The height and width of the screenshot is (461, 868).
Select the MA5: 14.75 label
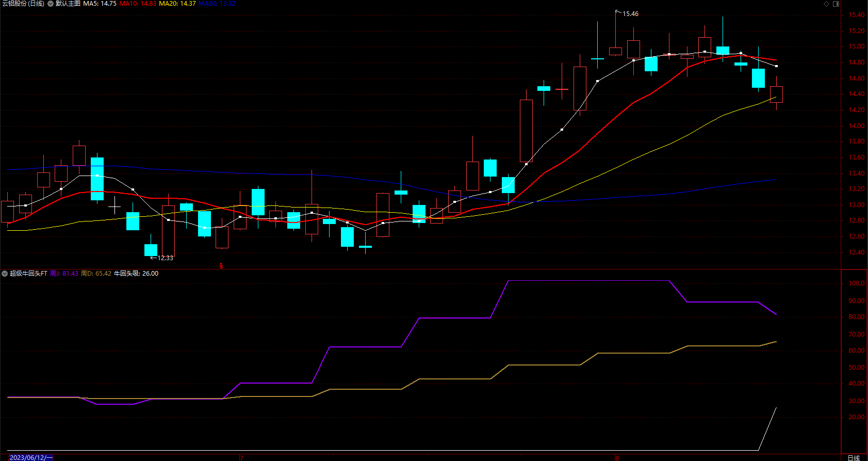[100, 4]
